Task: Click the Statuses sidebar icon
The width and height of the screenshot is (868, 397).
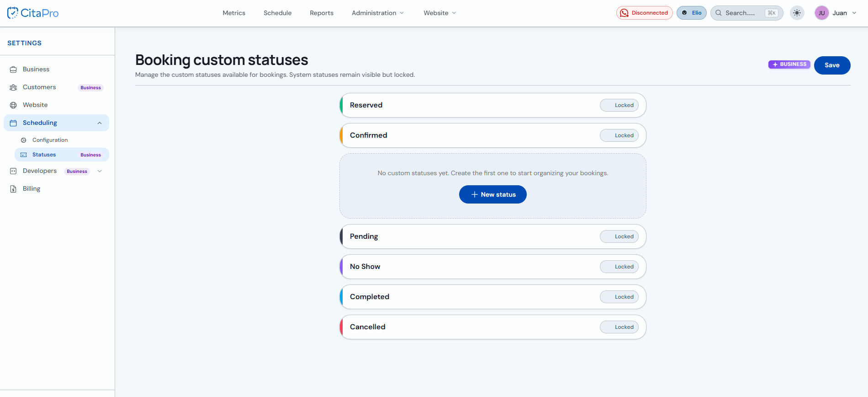Action: [24, 155]
